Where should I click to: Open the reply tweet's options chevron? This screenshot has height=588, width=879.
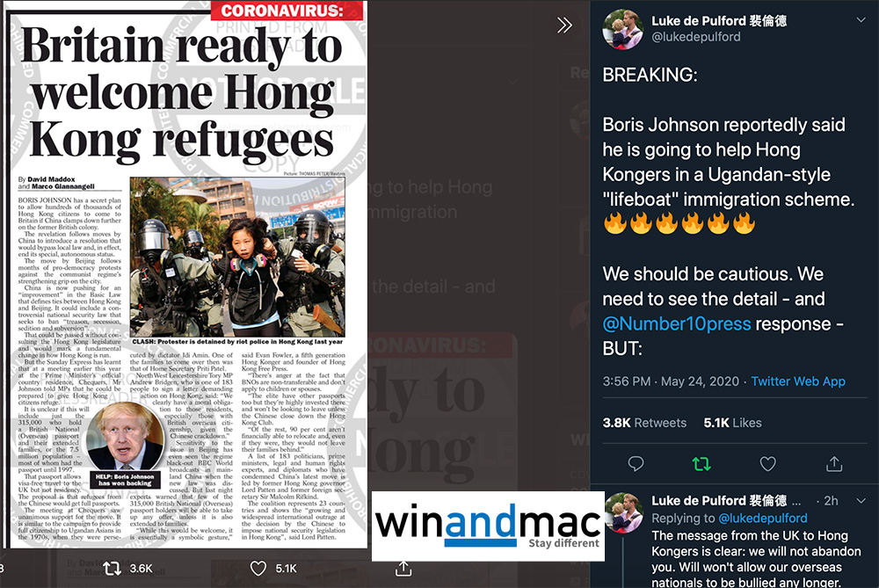pyautogui.click(x=861, y=501)
